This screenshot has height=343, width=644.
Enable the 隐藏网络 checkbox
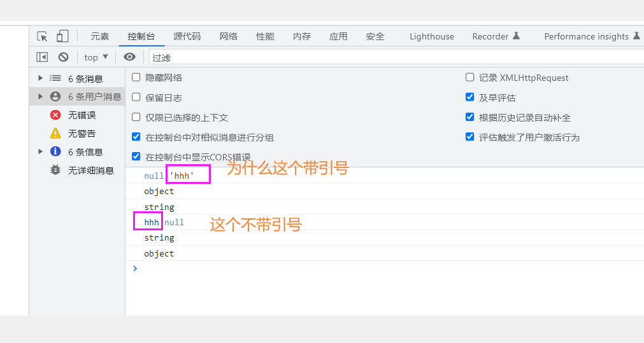[x=136, y=77]
